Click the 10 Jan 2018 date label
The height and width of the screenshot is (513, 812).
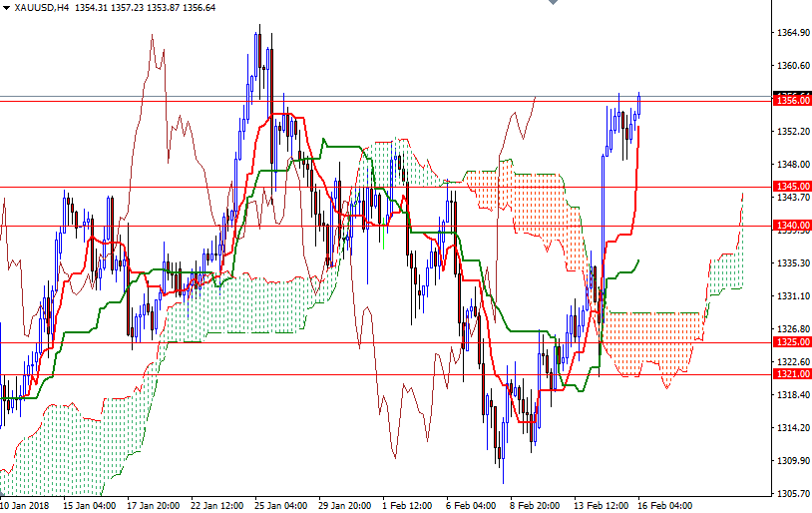[24, 506]
